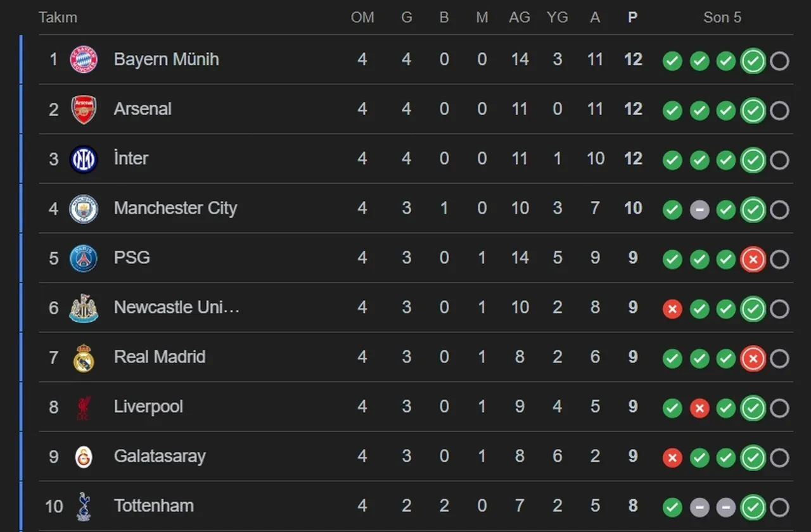Click the Son 5 column header
811x532 pixels.
click(722, 18)
